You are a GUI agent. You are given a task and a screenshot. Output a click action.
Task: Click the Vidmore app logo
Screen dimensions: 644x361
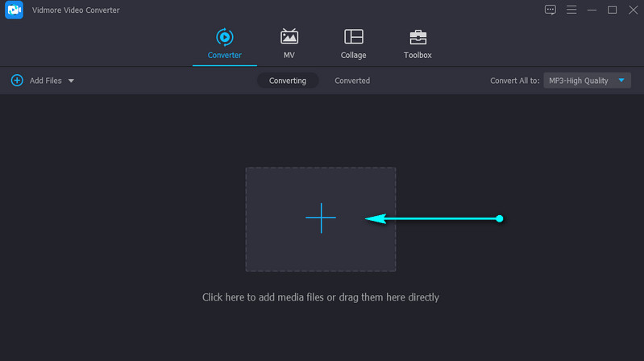point(13,10)
